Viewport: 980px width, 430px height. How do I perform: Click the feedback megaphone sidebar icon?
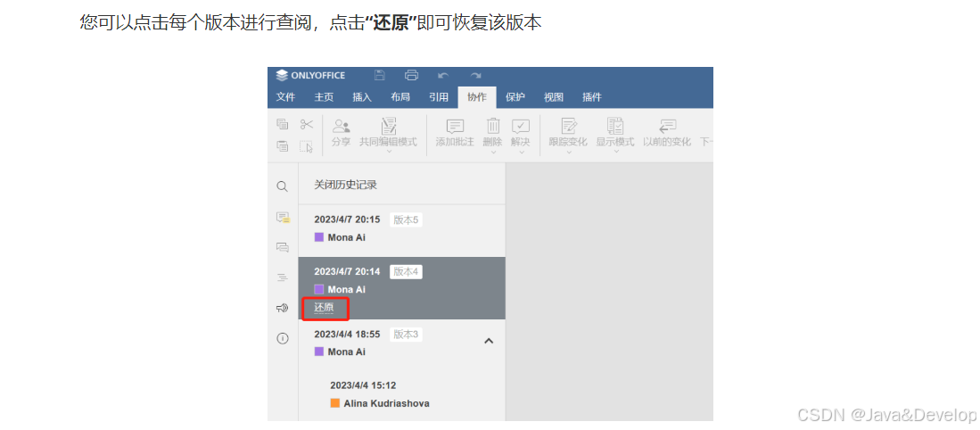point(283,308)
